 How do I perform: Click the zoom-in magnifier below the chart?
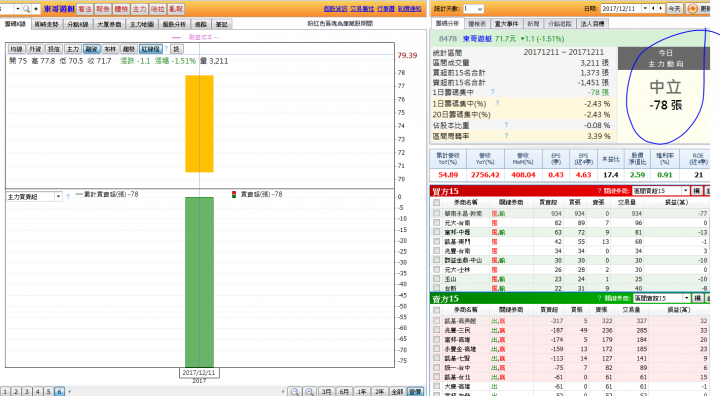[310, 392]
